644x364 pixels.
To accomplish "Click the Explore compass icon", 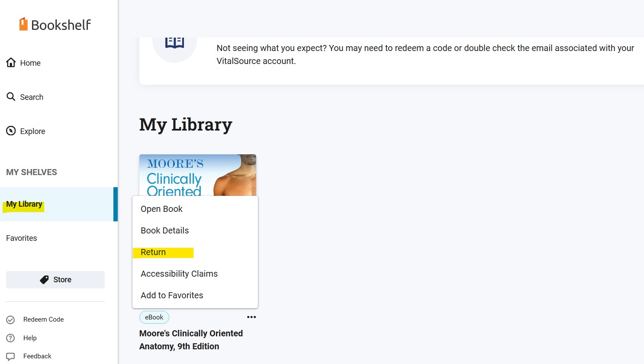I will click(11, 131).
